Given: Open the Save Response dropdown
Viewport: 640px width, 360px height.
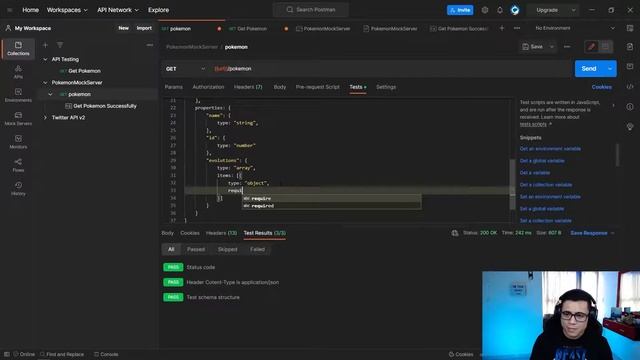Looking at the screenshot, I should click(x=592, y=233).
